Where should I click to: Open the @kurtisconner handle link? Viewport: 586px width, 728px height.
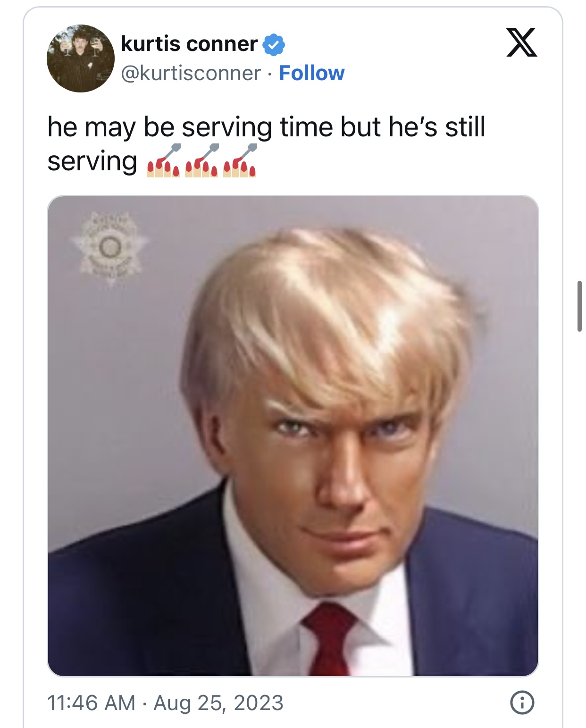click(191, 73)
